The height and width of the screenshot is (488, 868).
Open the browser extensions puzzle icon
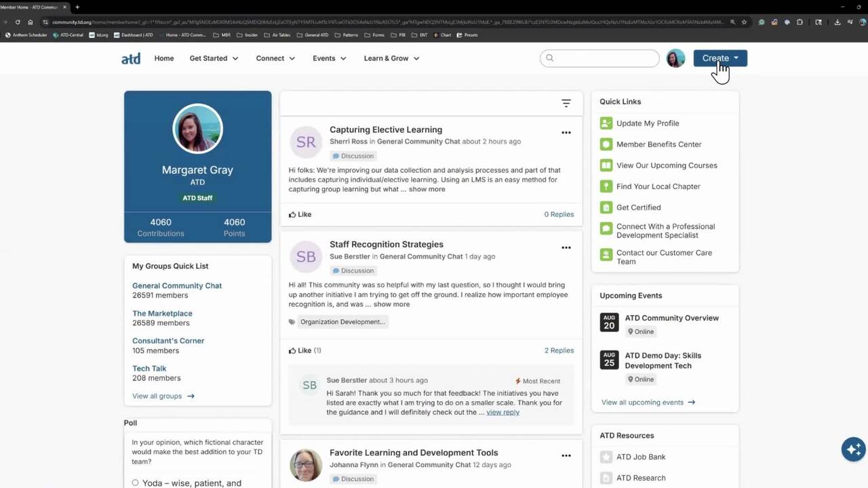(x=800, y=22)
